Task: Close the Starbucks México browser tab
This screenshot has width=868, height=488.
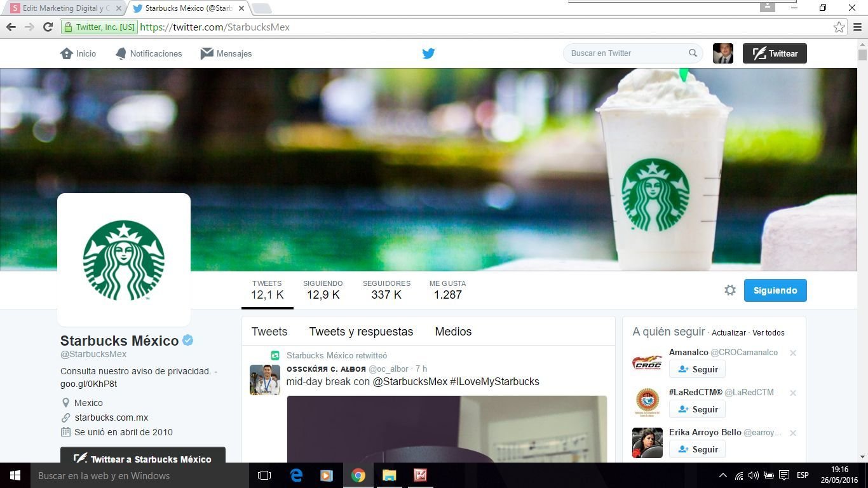Action: click(x=241, y=8)
